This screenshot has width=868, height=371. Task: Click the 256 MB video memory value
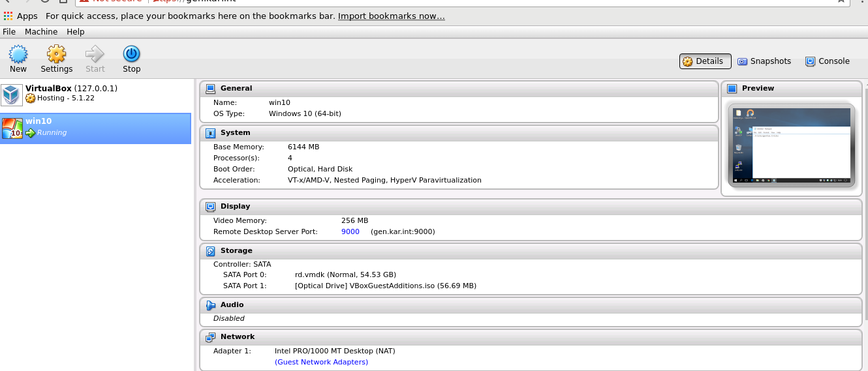click(x=354, y=221)
